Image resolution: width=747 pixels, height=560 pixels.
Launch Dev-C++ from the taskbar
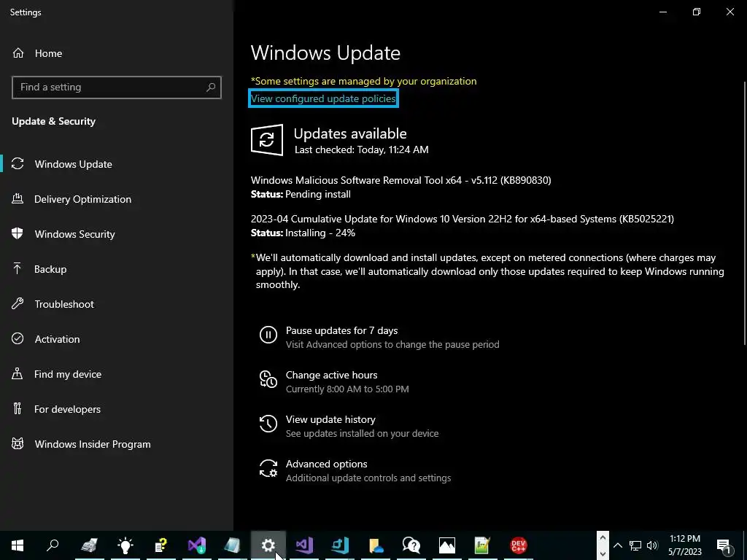click(x=519, y=545)
